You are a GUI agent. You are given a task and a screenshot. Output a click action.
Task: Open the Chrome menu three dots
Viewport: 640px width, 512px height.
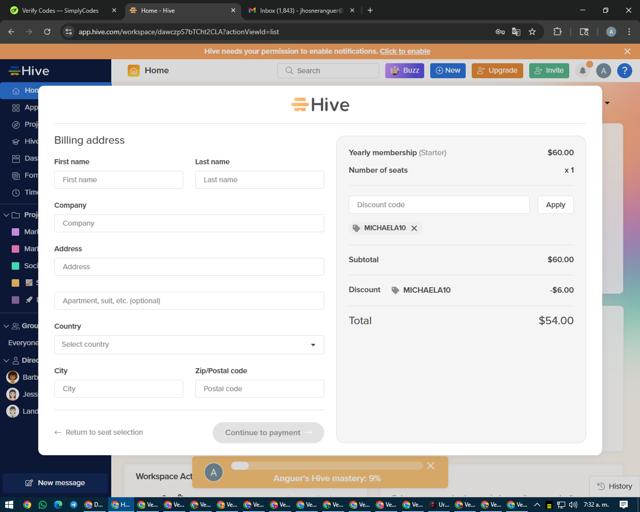click(629, 32)
